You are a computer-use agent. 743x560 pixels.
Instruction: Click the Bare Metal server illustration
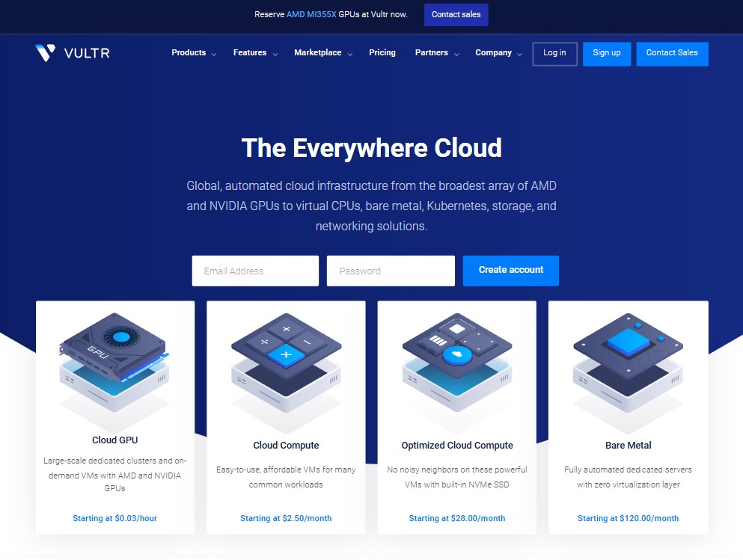coord(628,362)
